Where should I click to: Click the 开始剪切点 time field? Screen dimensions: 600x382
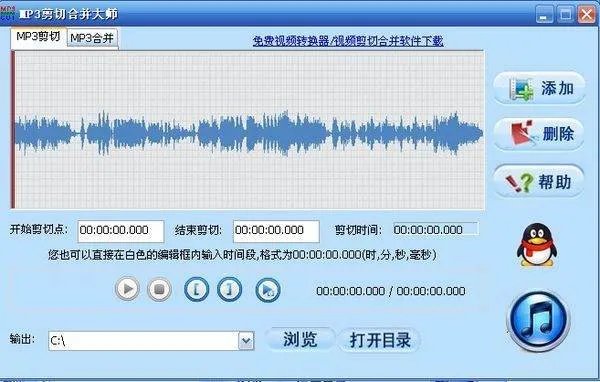tap(121, 231)
